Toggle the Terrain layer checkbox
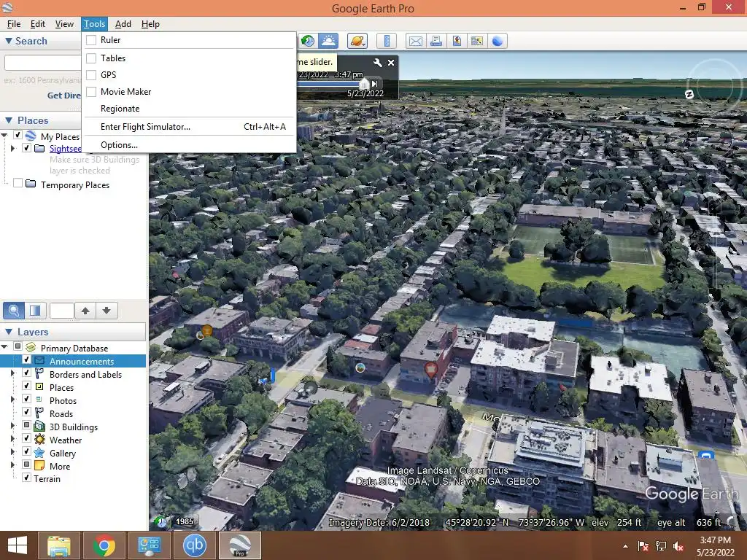Screen dimensions: 747x560 coord(27,477)
